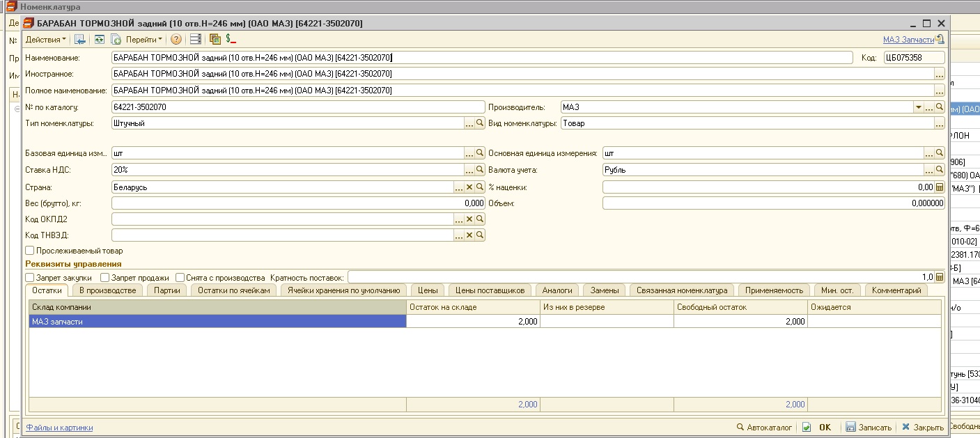Open the Перейти dropdown menu

pos(143,40)
